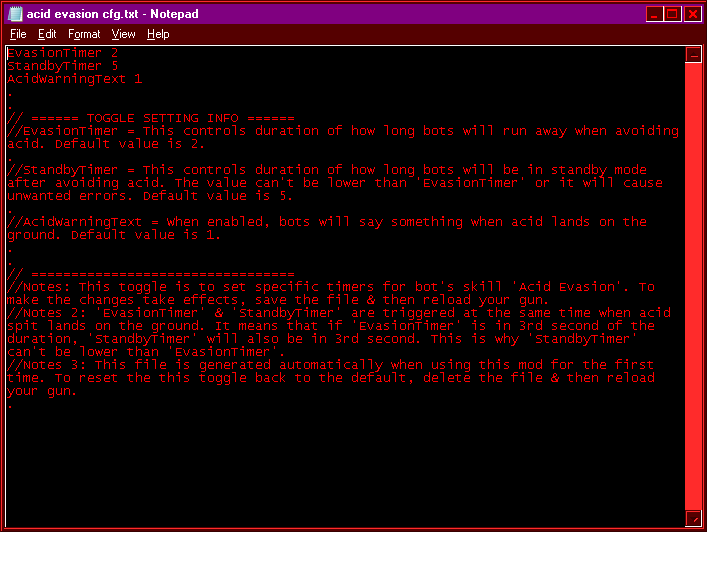Click the scrollbar down arrow
The height and width of the screenshot is (569, 708).
693,518
